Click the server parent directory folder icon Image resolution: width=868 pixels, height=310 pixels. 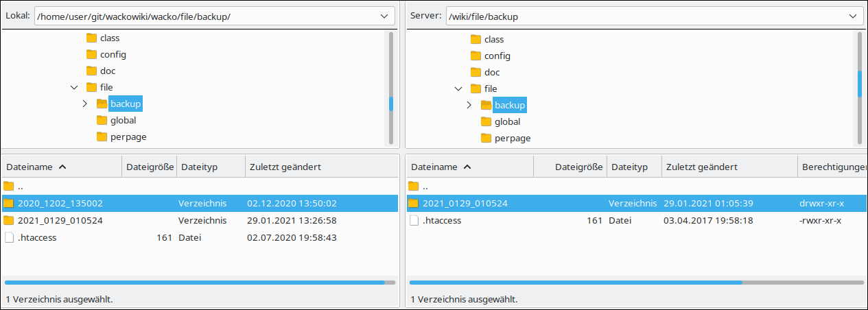(x=414, y=186)
